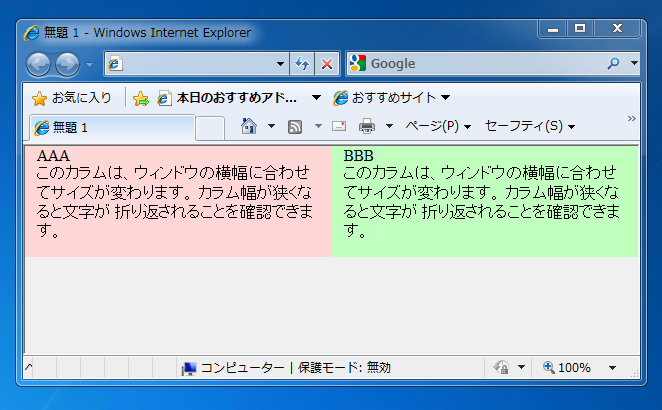This screenshot has width=662, height=410.
Task: Open the recent pages history arrow
Action: click(x=89, y=65)
